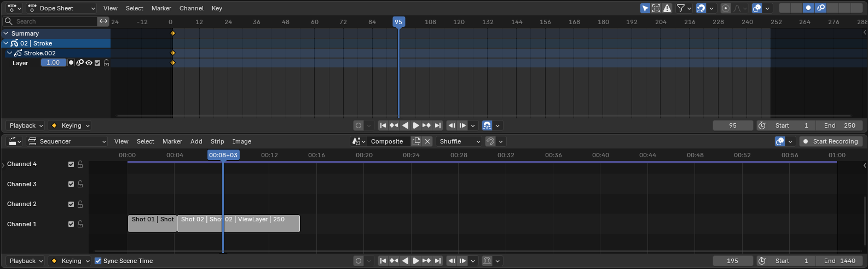This screenshot has width=868, height=269.
Task: Click the invert search filter arrows icon
Action: tap(103, 21)
